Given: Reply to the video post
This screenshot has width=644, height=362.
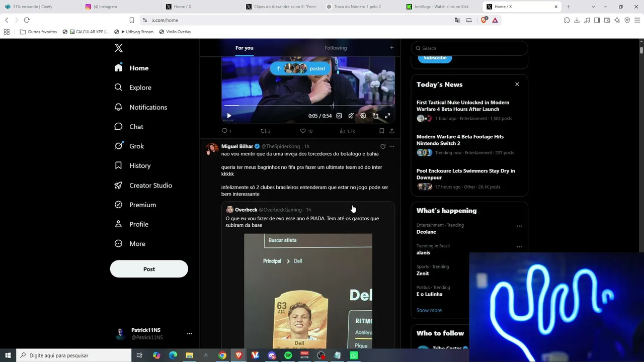Looking at the screenshot, I should click(226, 131).
